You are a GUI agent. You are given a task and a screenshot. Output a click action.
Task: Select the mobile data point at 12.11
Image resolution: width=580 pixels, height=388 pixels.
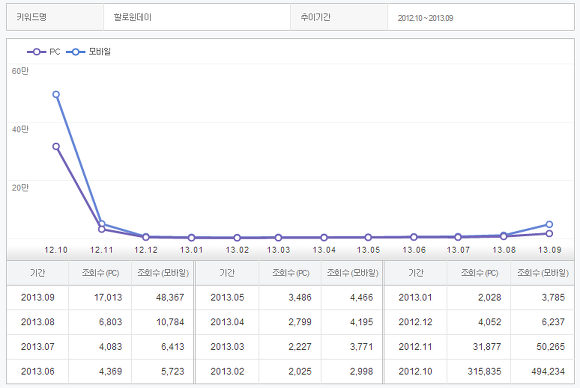pos(102,224)
